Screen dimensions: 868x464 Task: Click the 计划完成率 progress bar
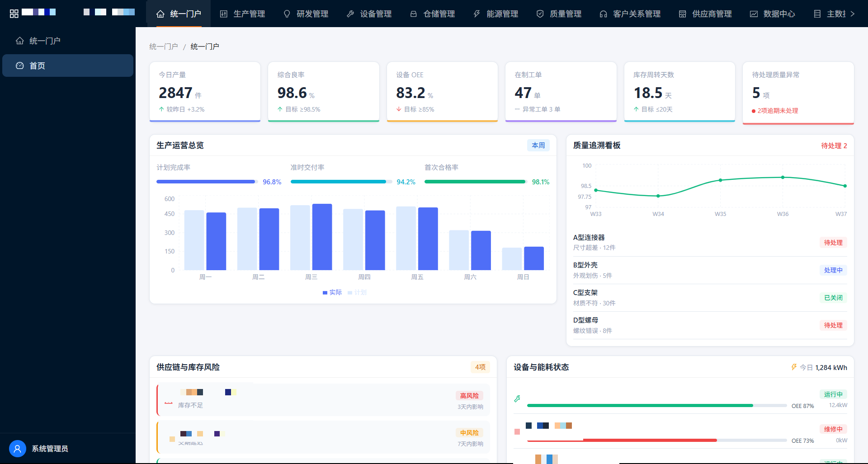click(207, 182)
